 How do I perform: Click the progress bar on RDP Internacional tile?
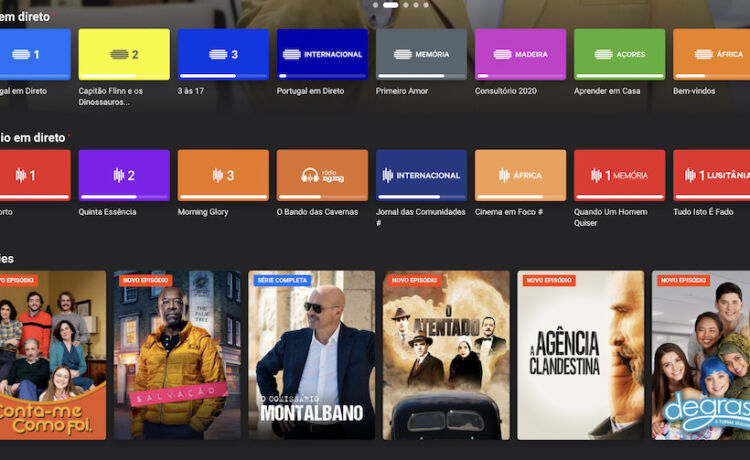pos(421,197)
